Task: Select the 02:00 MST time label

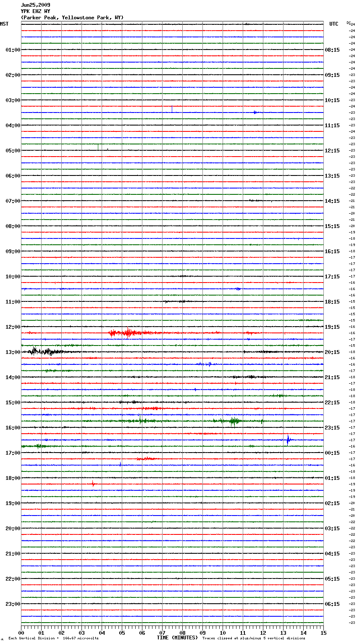Action: [13, 75]
